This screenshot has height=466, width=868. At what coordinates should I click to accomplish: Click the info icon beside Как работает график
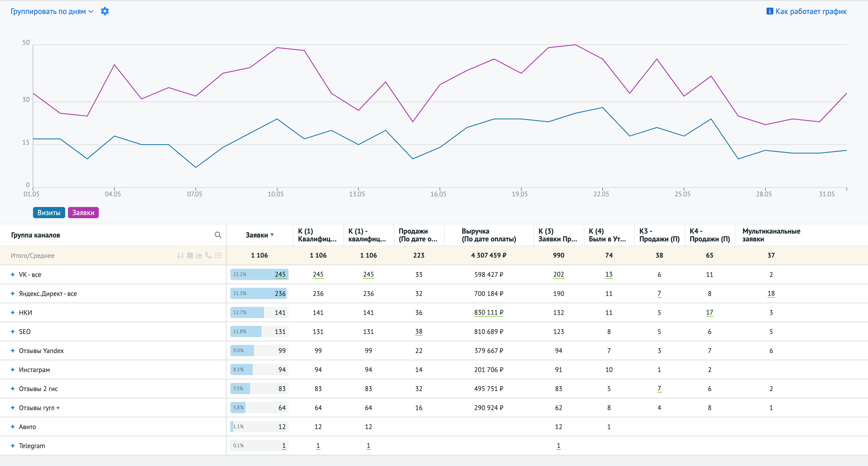click(770, 11)
